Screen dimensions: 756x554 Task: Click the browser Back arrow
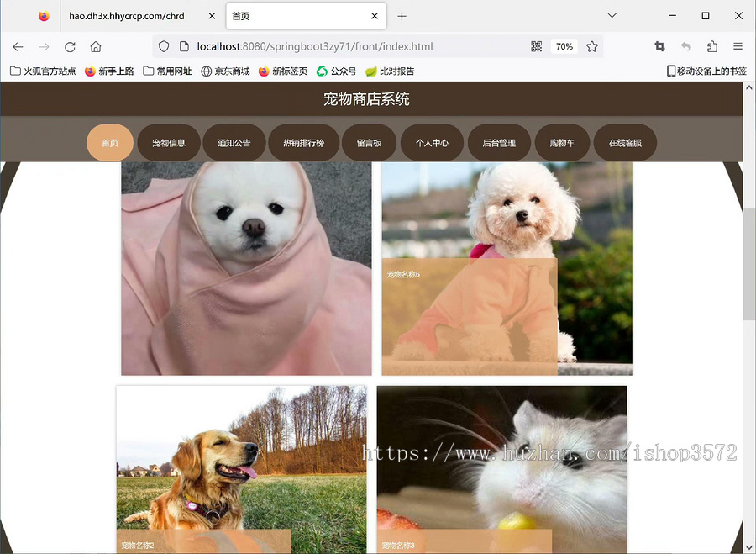[x=18, y=47]
